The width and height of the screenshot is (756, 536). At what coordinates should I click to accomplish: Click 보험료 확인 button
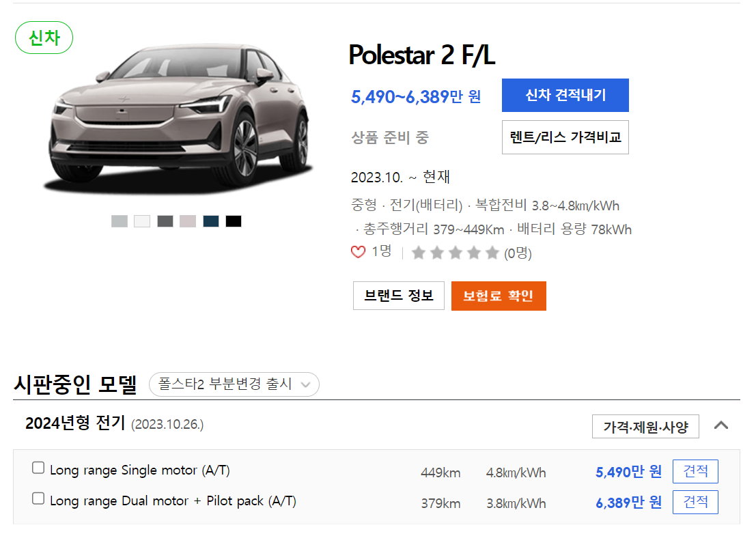(x=499, y=296)
